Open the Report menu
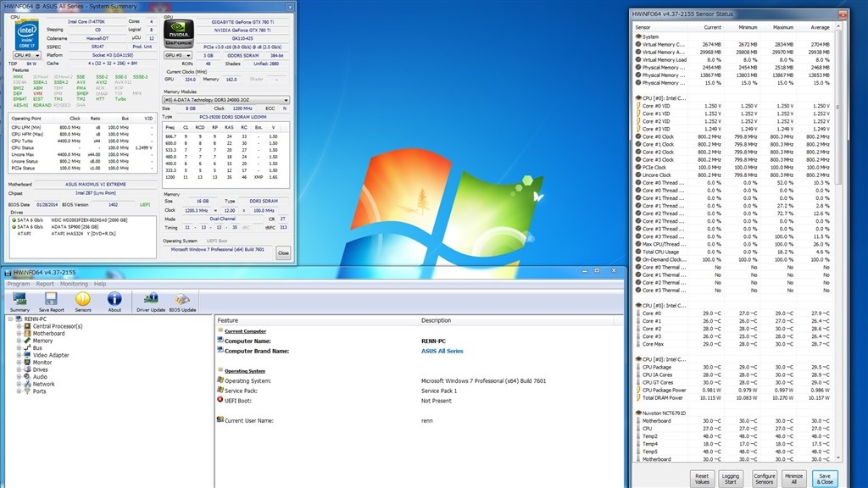The image size is (868, 488). (45, 284)
